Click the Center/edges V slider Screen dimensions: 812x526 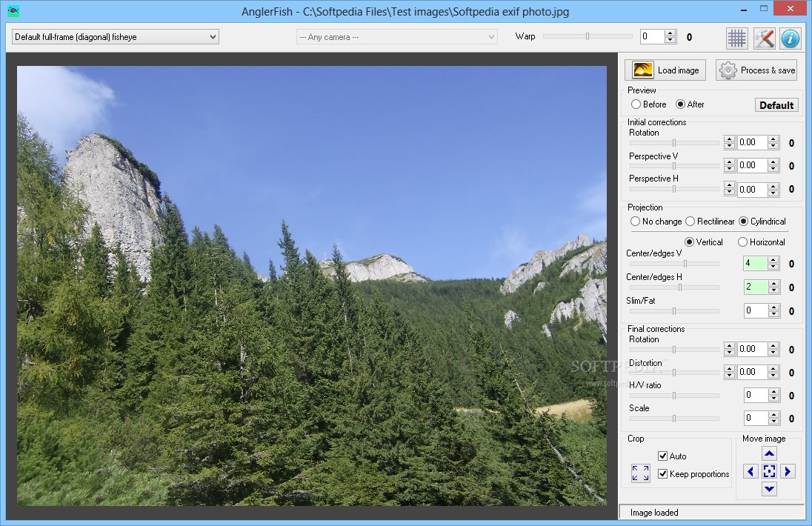(674, 264)
